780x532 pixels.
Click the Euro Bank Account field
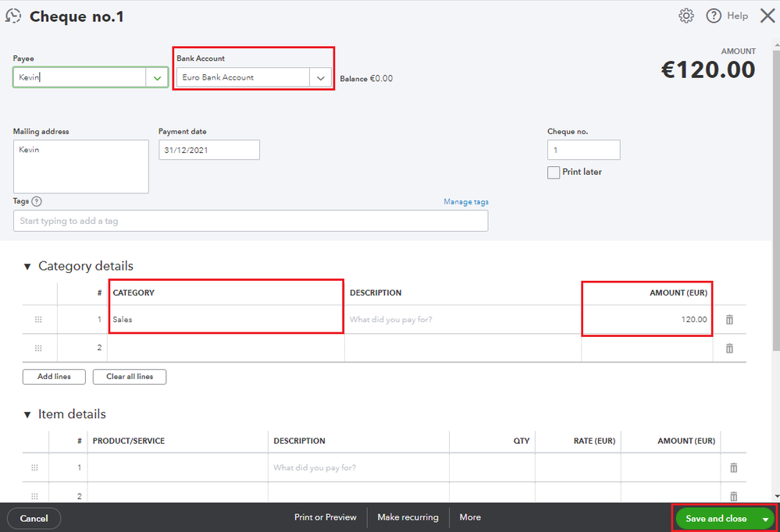tap(244, 77)
